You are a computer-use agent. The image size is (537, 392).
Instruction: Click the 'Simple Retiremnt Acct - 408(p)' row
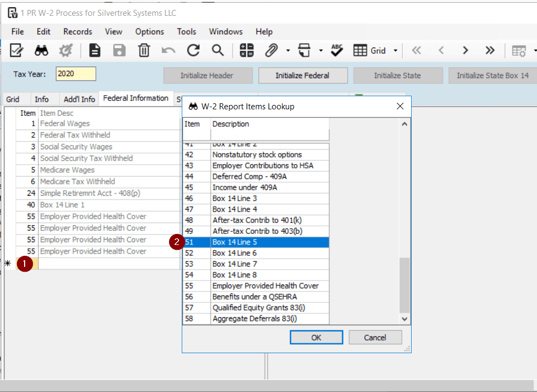click(x=97, y=193)
